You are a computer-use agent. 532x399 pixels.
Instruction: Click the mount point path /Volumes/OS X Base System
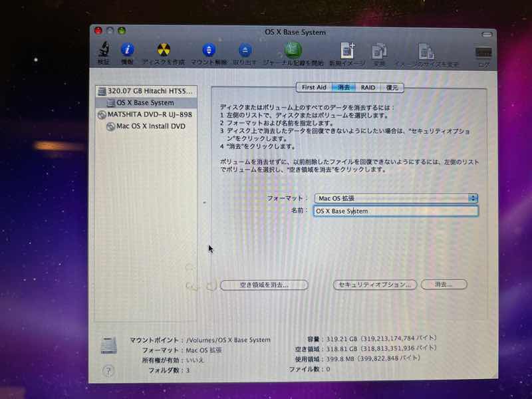(x=228, y=340)
